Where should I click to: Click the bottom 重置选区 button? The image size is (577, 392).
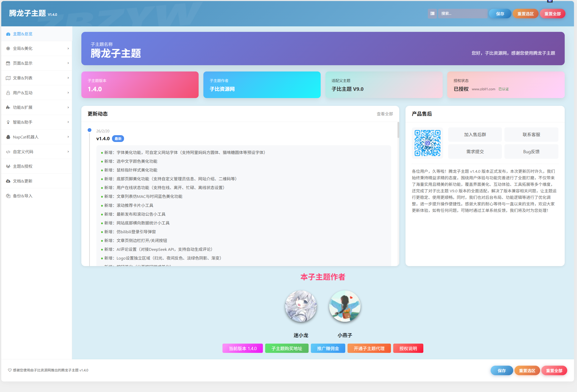pos(527,370)
